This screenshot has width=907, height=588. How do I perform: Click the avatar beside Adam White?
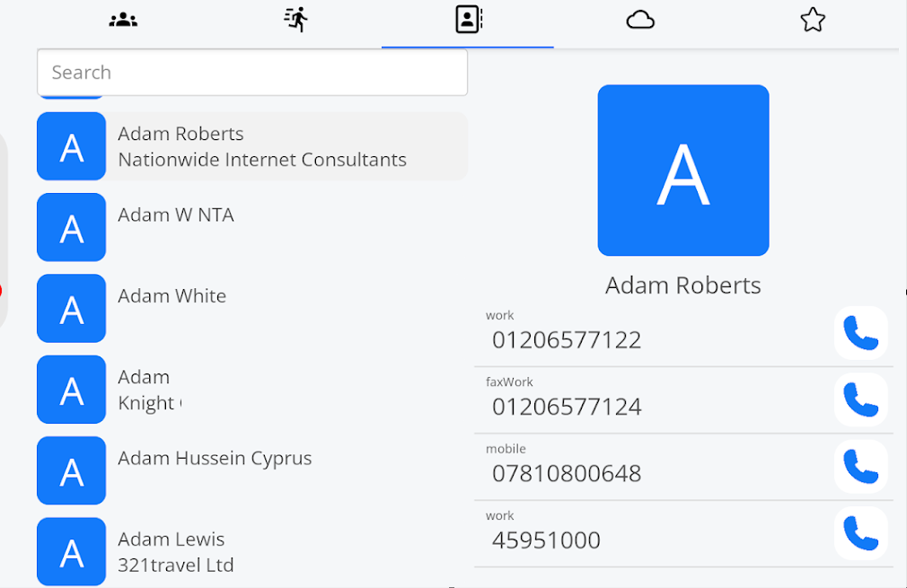(x=71, y=309)
